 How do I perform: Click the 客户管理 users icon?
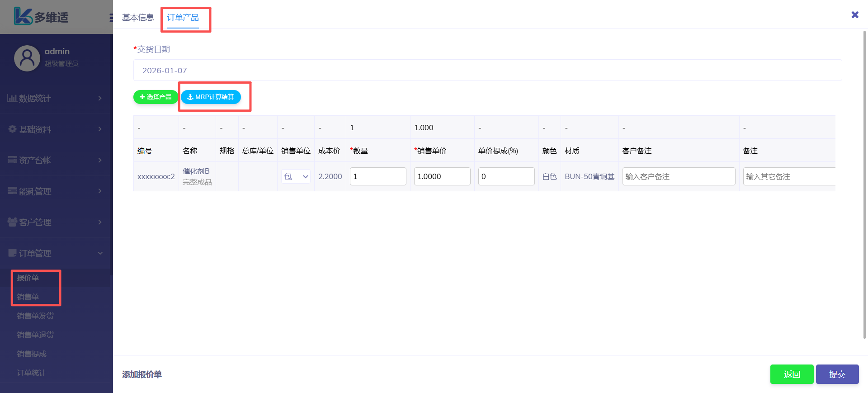pyautogui.click(x=12, y=222)
